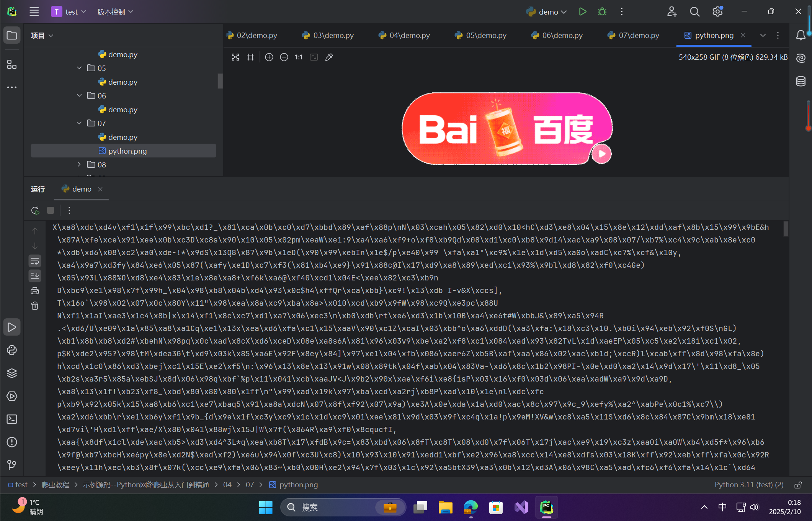812x521 pixels.
Task: Clear Run output with trash icon
Action: tap(35, 306)
